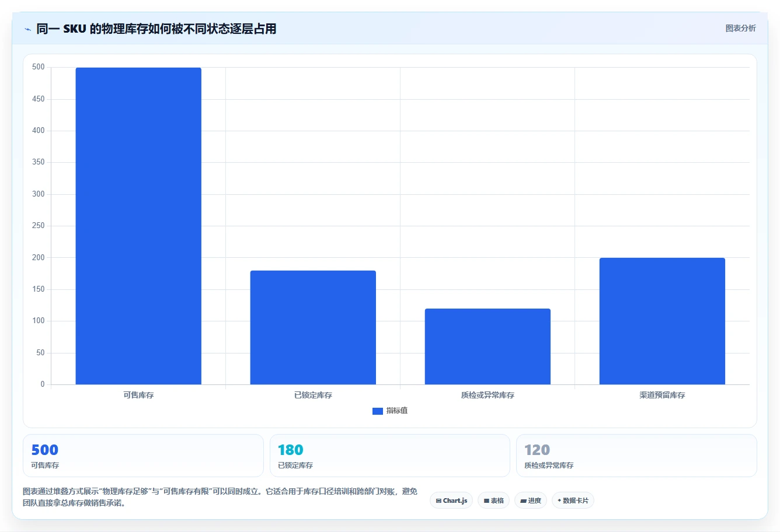Image resolution: width=780 pixels, height=532 pixels.
Task: Click the 质检或异常库存 x-axis label
Action: click(x=487, y=395)
